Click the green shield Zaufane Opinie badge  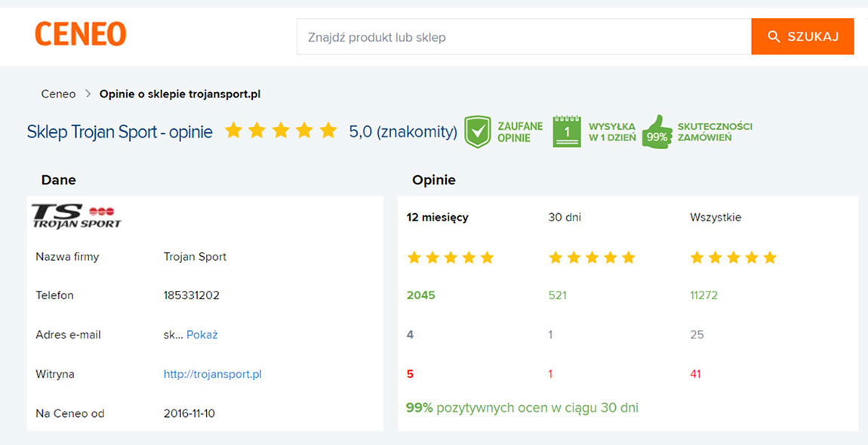point(477,132)
